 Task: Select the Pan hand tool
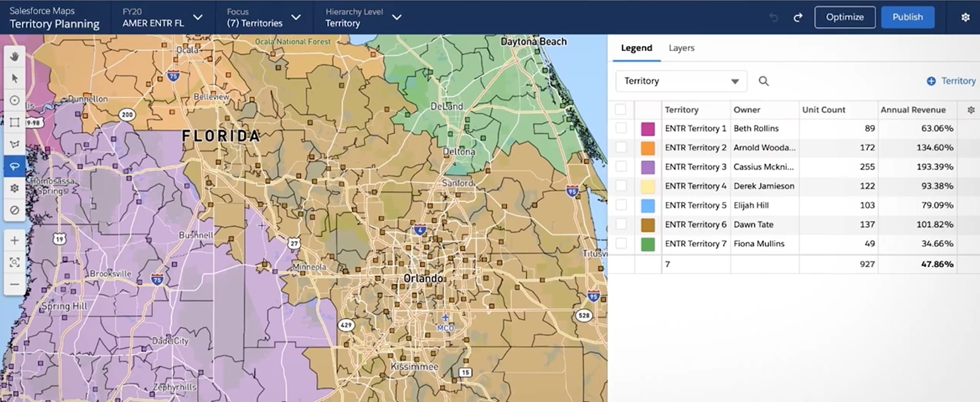point(14,56)
